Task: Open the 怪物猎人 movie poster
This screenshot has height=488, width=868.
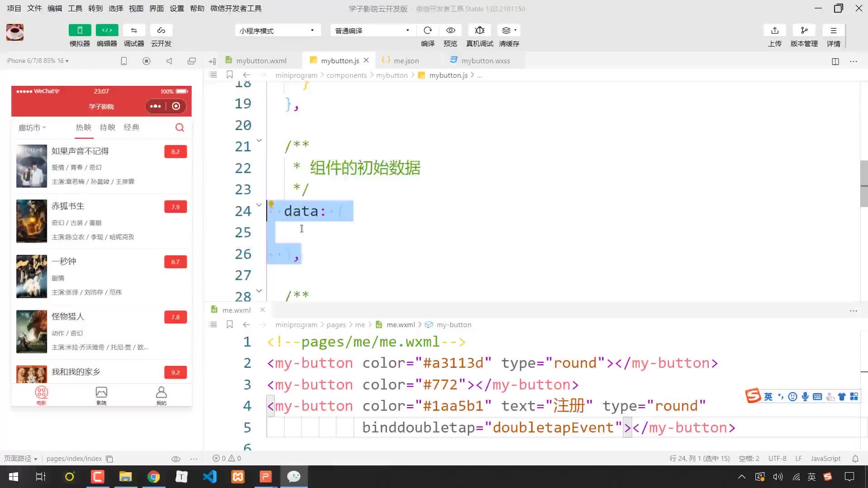Action: [x=32, y=332]
